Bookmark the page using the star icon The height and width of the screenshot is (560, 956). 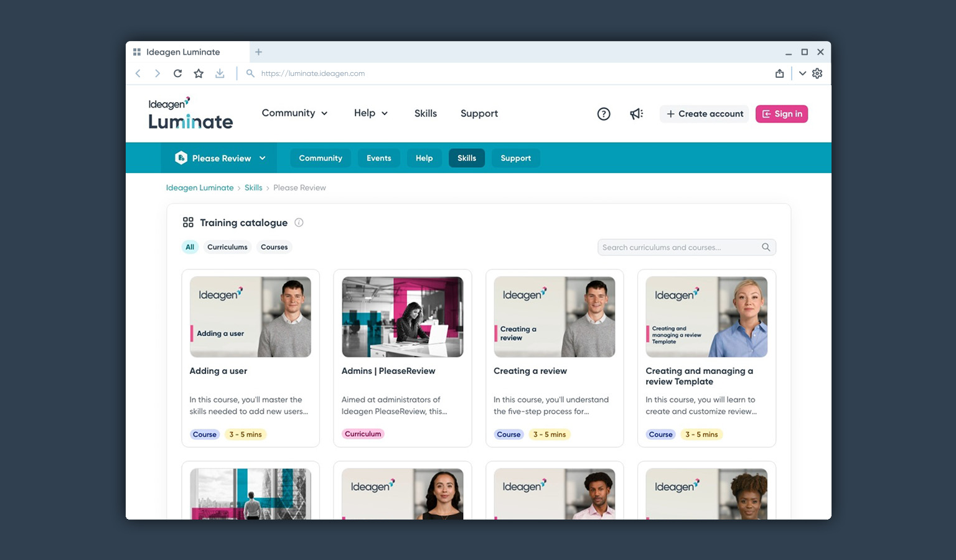click(199, 73)
